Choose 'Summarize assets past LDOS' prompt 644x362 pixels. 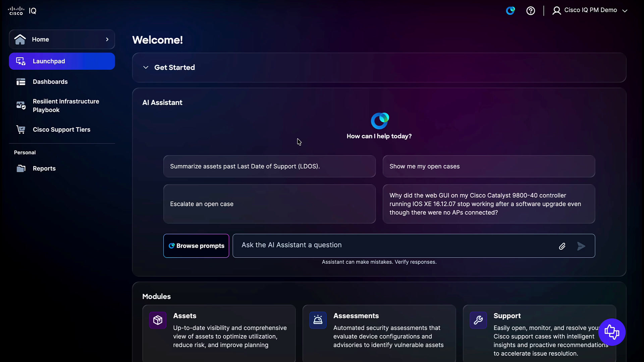coord(269,166)
